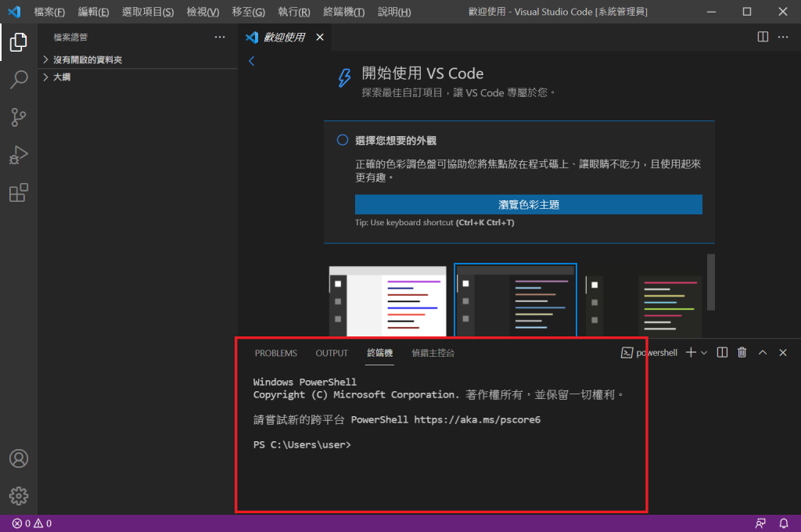Open the Search view icon
This screenshot has height=532, width=801.
pos(19,80)
